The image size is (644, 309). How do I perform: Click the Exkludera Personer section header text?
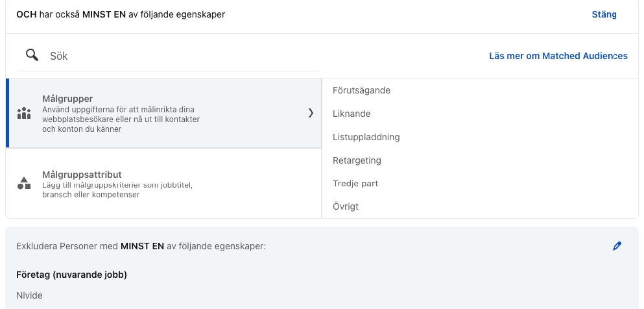pyautogui.click(x=141, y=247)
